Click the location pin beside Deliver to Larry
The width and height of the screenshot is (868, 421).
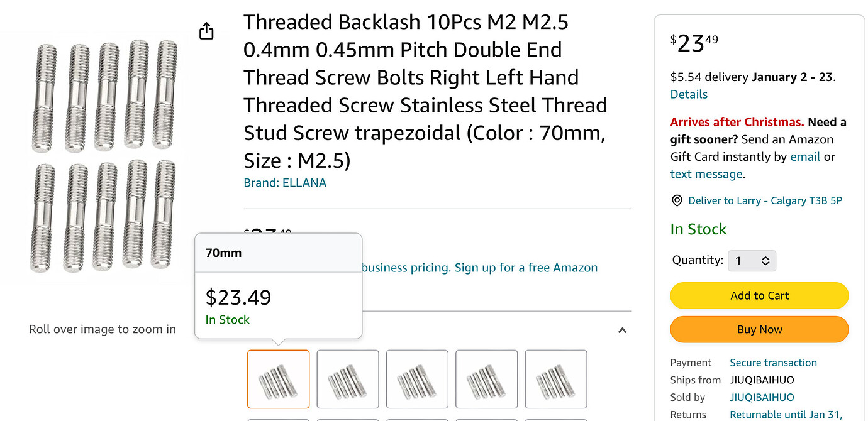click(677, 200)
